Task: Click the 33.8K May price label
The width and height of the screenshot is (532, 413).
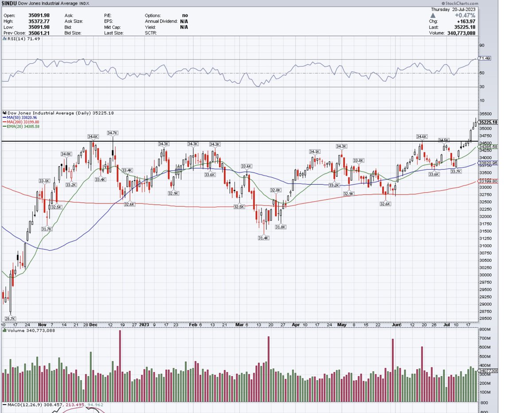Action: (x=358, y=160)
